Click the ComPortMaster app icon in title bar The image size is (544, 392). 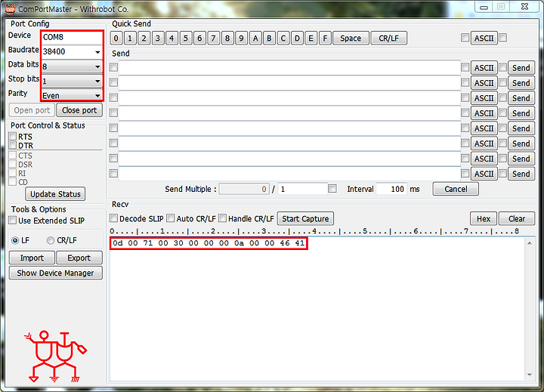pyautogui.click(x=10, y=8)
